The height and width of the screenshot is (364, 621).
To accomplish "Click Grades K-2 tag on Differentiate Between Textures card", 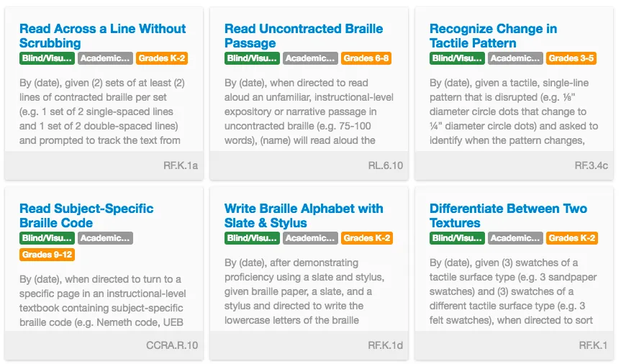I will pos(572,238).
